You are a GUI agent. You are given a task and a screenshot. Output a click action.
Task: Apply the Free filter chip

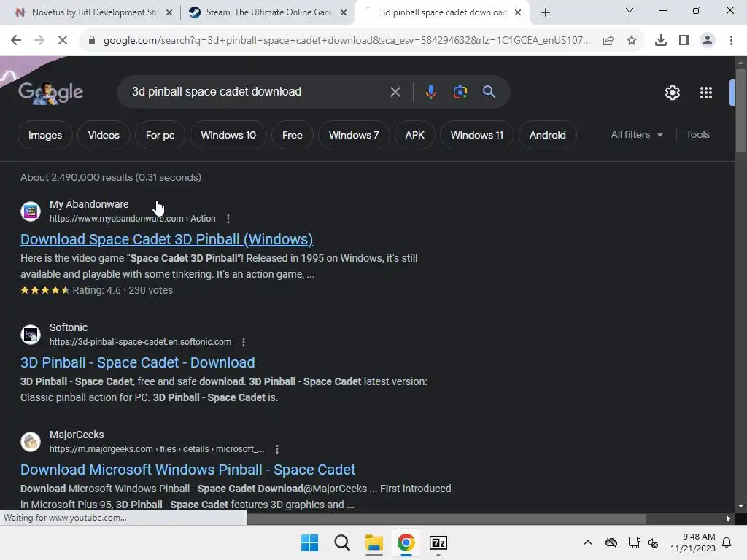click(293, 135)
